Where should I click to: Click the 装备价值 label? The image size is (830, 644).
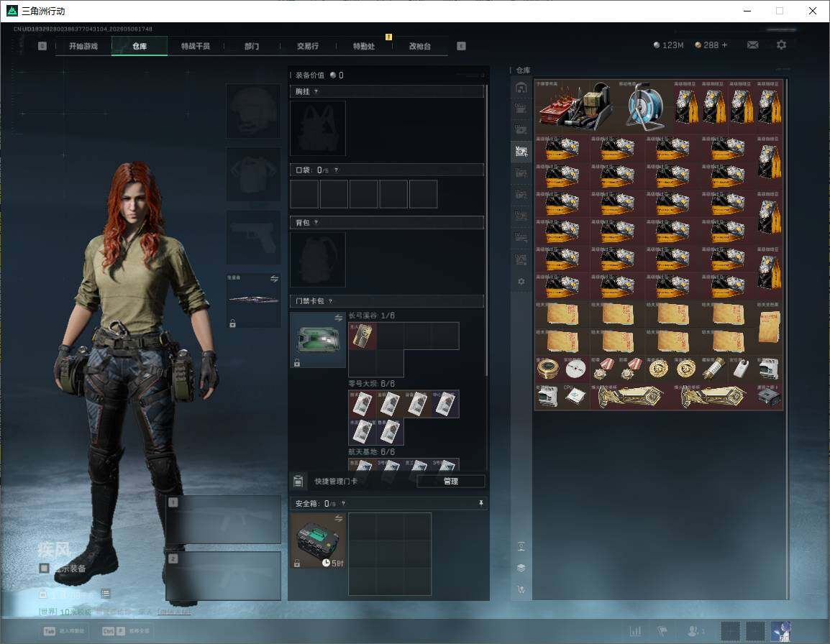click(x=310, y=75)
